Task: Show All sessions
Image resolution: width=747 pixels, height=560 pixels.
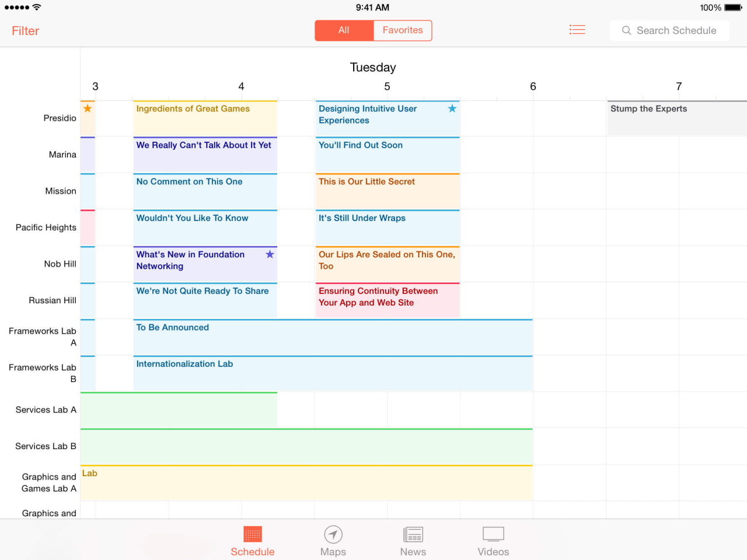Action: point(344,30)
